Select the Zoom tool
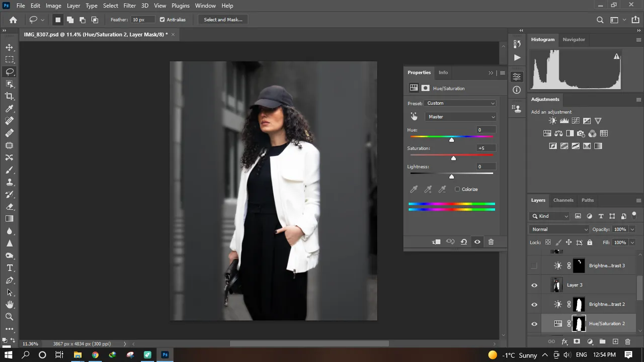644x362 pixels. pyautogui.click(x=10, y=317)
